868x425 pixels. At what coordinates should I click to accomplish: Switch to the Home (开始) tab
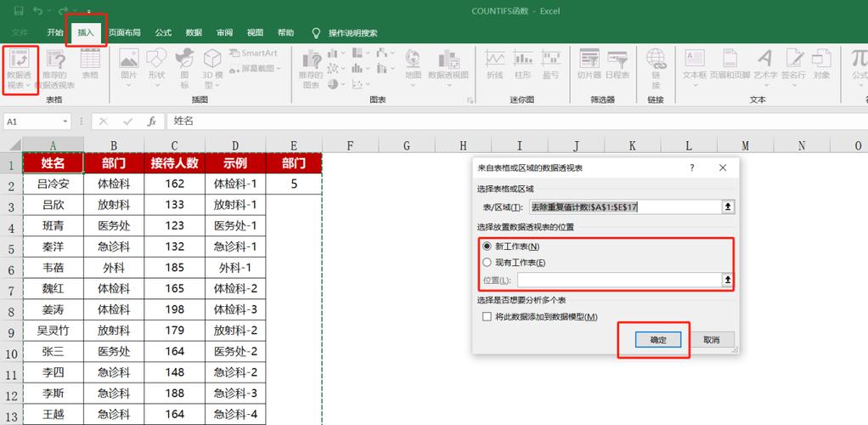pos(55,32)
